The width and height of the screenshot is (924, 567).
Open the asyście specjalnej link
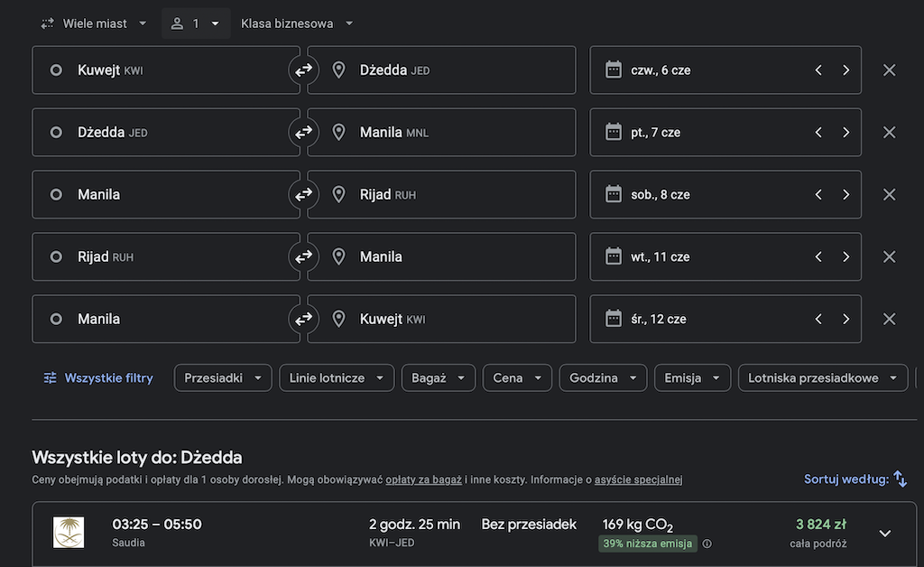(x=638, y=479)
